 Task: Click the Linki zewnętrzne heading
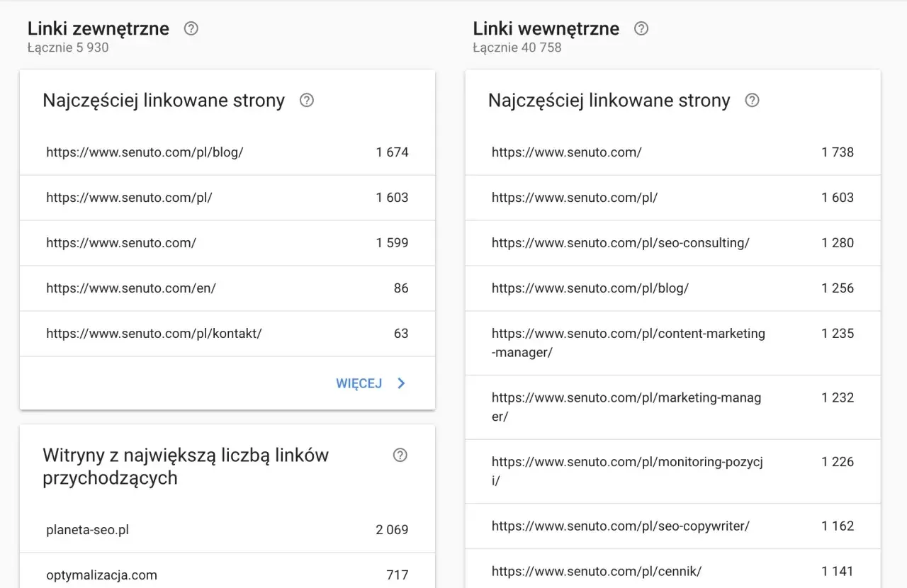point(98,29)
